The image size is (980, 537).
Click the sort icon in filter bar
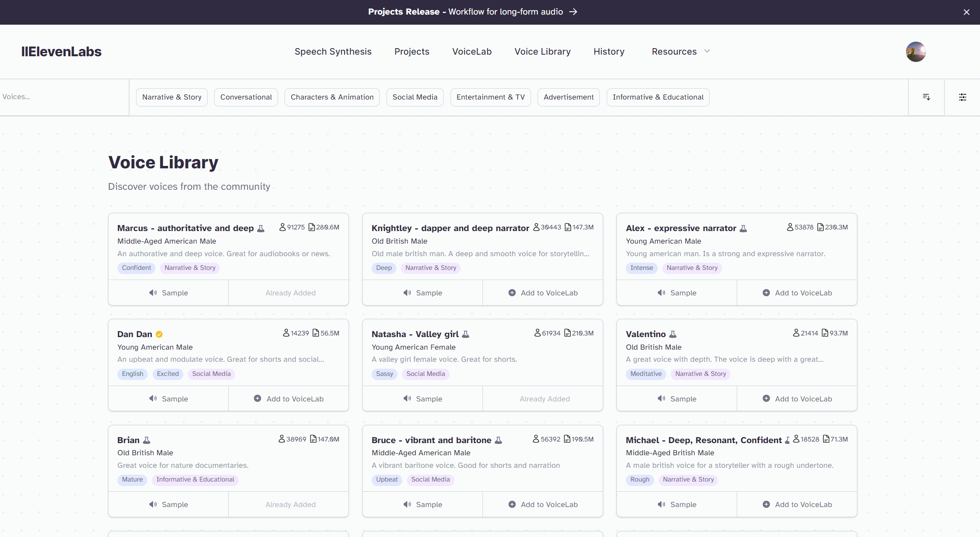[x=926, y=97]
